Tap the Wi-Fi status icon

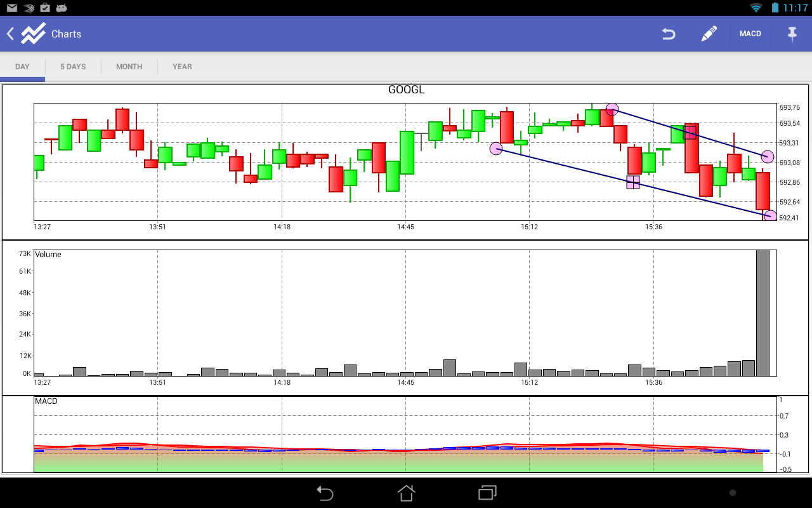(756, 8)
